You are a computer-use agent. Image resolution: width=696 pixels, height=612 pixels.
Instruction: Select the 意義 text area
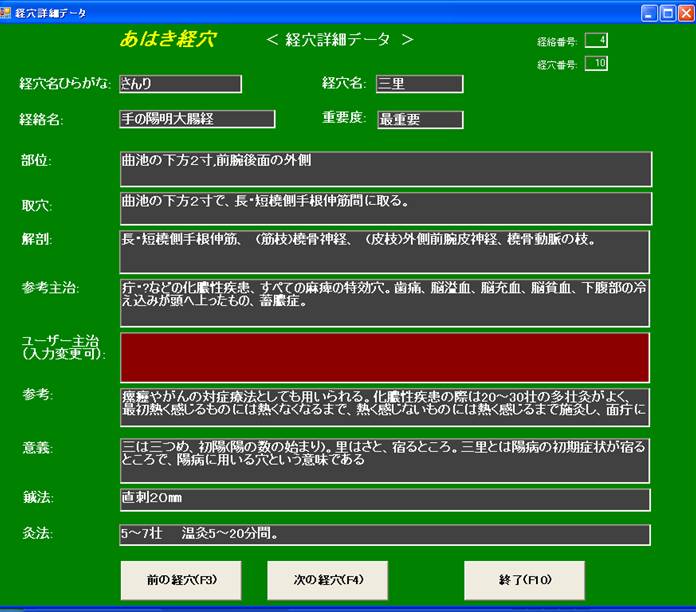point(384,458)
